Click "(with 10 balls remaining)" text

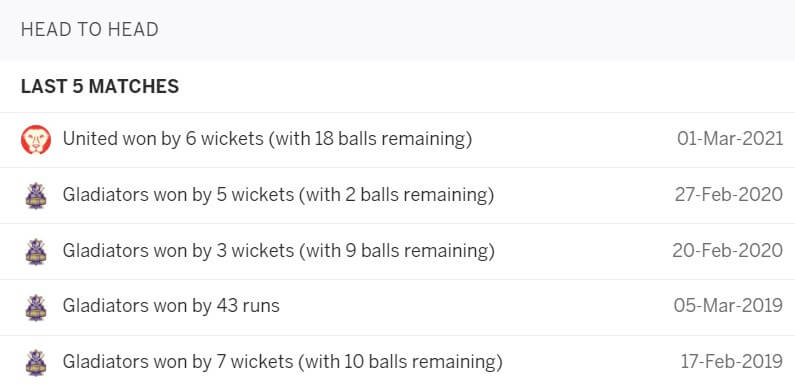tap(400, 362)
